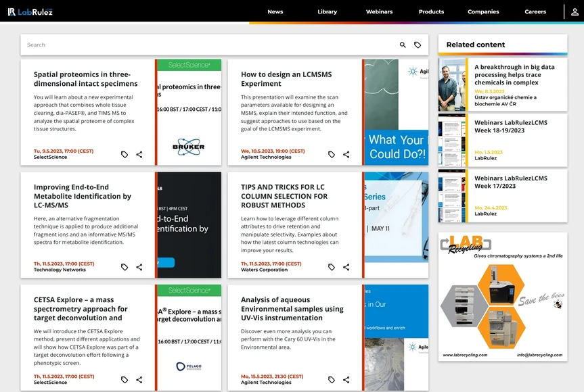
Task: Open 'What Your Could Do?!' Agilent thumbnail
Action: coord(396,112)
